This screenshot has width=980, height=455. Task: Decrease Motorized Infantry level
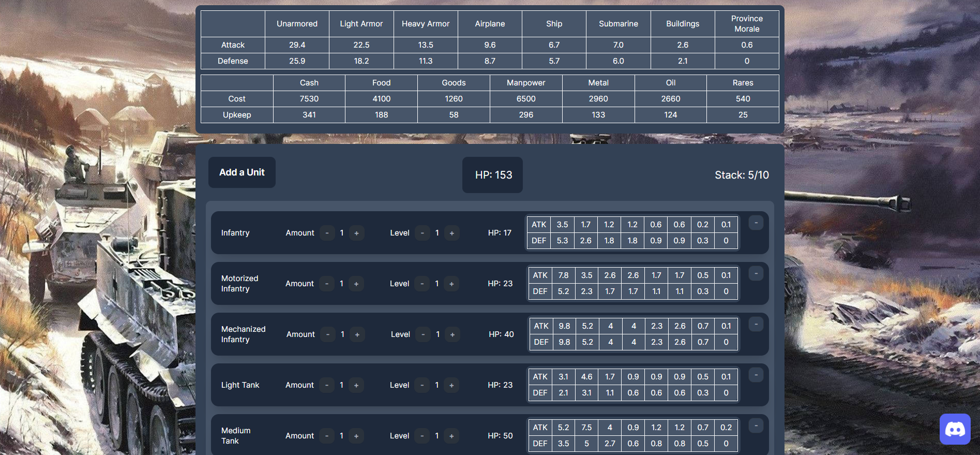pyautogui.click(x=422, y=284)
